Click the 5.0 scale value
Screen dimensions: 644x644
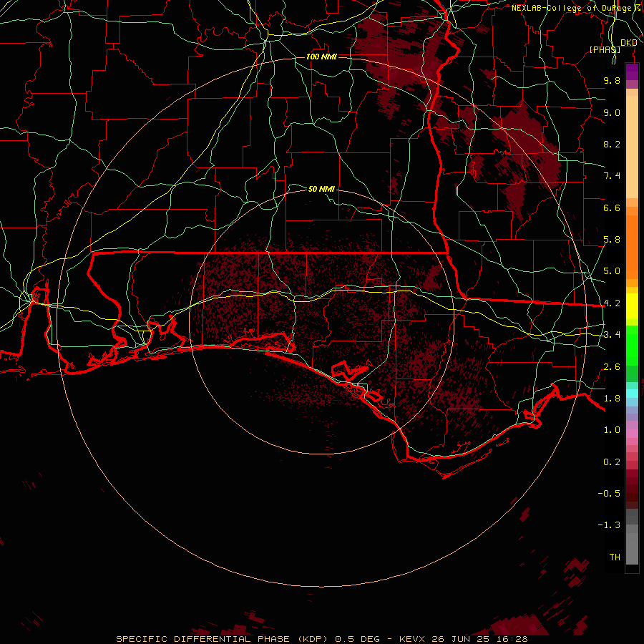click(612, 271)
